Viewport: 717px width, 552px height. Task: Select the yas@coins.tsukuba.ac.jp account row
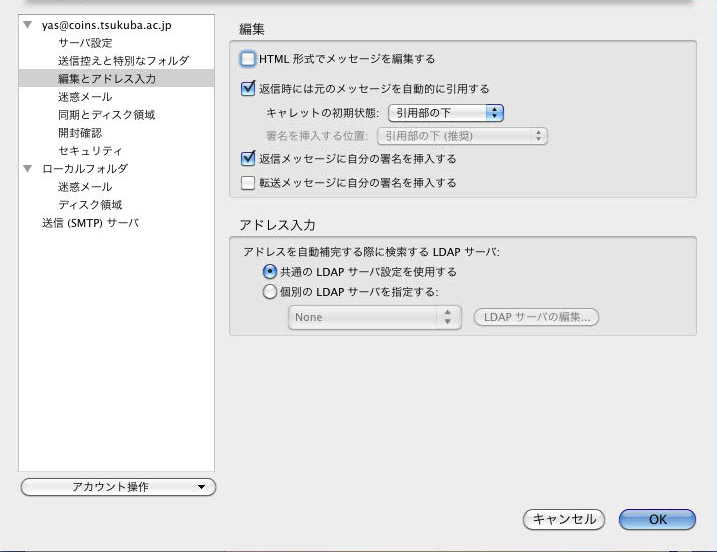click(x=106, y=25)
